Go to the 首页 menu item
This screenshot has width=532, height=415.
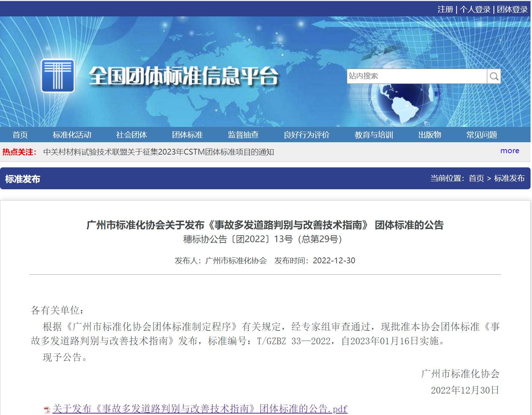click(20, 135)
